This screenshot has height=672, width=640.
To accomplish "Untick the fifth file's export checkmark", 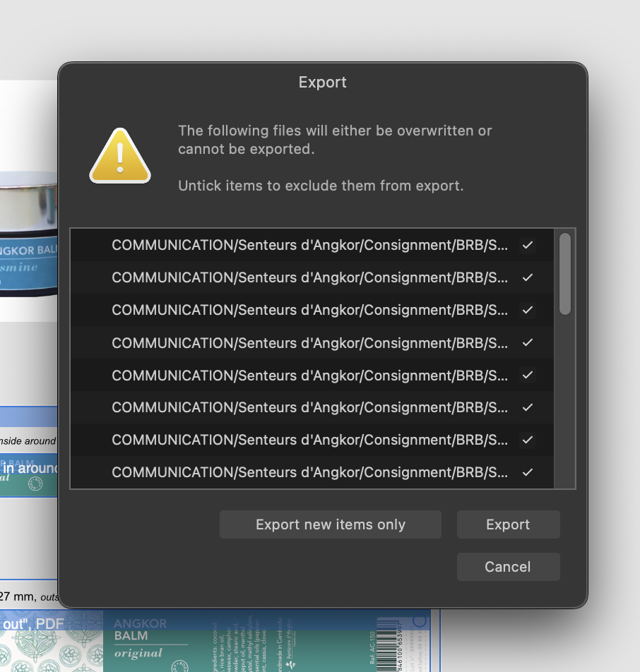I will click(x=528, y=375).
